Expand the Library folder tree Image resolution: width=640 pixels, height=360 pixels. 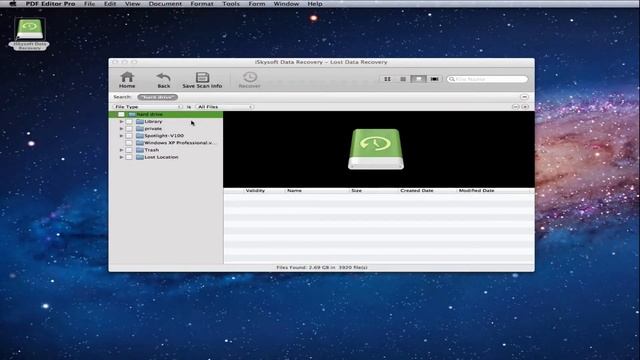(121, 122)
